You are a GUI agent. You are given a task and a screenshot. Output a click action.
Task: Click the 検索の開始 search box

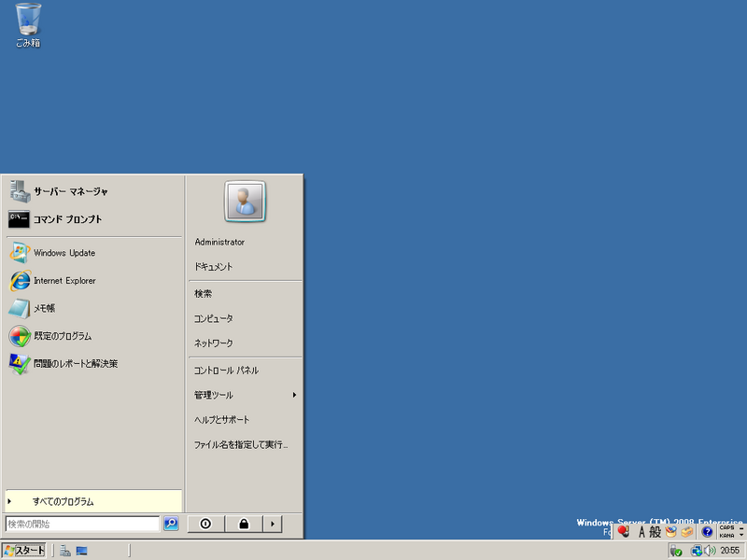pyautogui.click(x=82, y=524)
